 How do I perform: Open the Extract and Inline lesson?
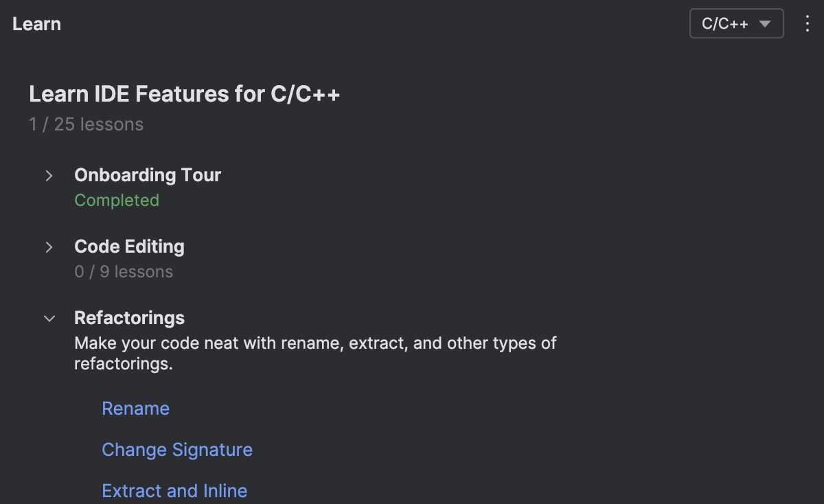click(174, 491)
